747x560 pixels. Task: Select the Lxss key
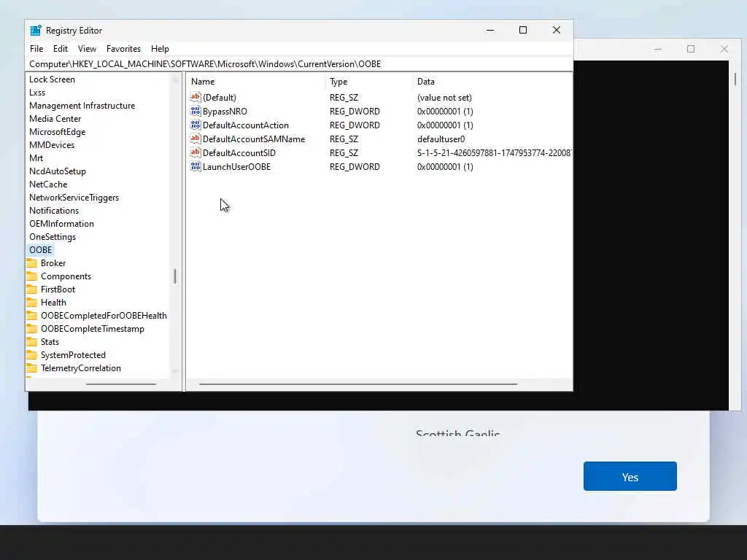pyautogui.click(x=37, y=93)
